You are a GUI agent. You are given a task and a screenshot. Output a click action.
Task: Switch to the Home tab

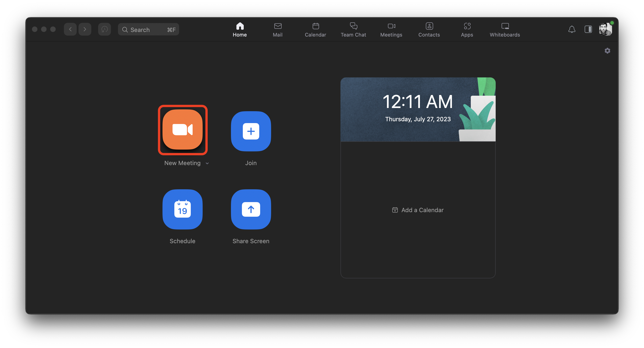point(239,29)
